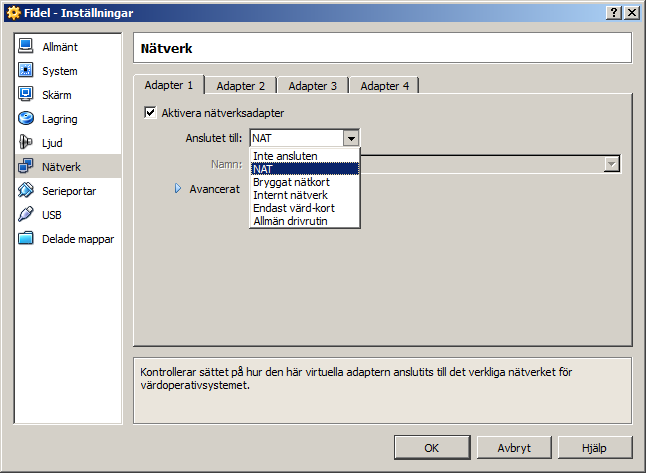Select the System category icon
The height and width of the screenshot is (473, 646).
pyautogui.click(x=26, y=71)
